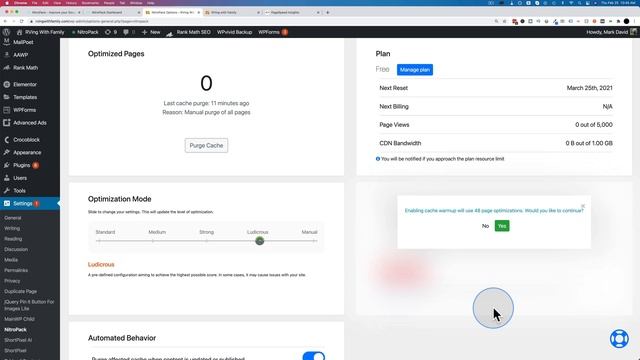Click the browser back arrow
This screenshot has height=360, width=640.
(5, 21)
